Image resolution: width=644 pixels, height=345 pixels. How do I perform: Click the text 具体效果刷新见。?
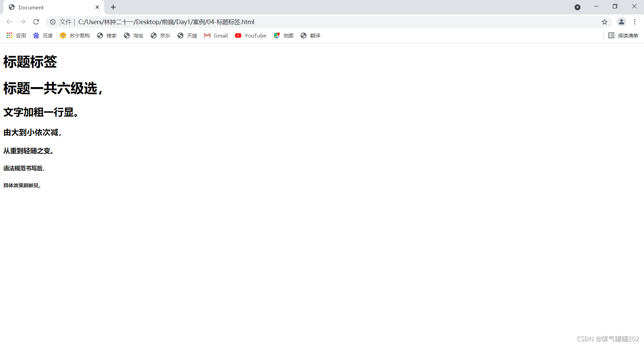pos(22,186)
